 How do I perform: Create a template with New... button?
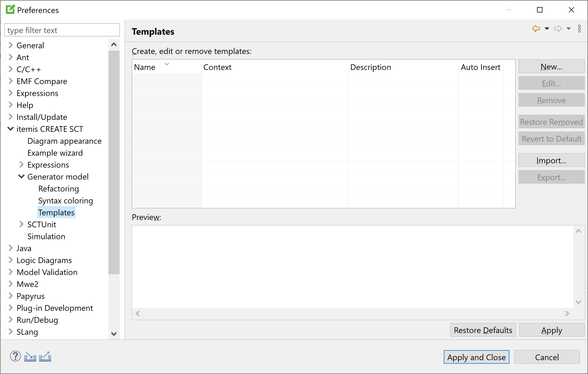[551, 66]
